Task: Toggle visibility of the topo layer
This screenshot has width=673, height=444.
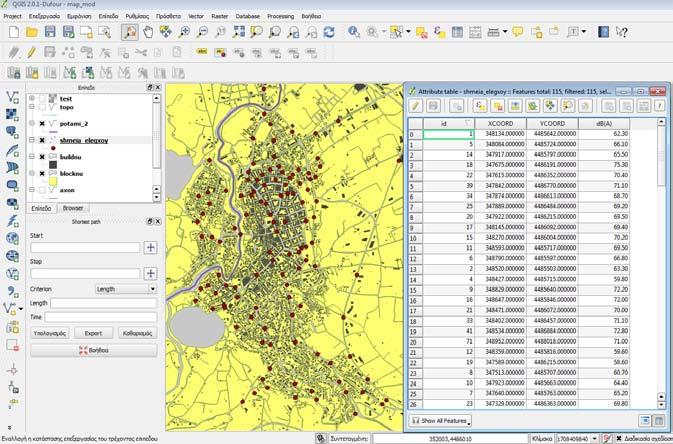Action: coord(42,107)
